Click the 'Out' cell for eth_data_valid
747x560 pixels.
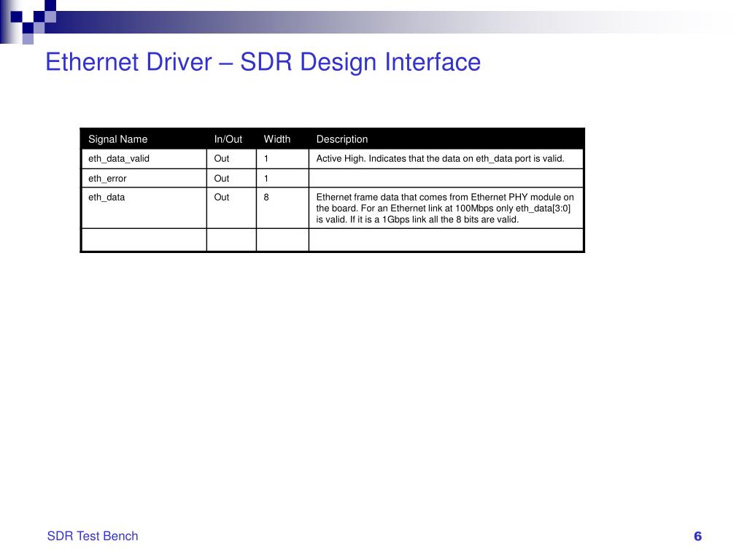[x=221, y=157]
